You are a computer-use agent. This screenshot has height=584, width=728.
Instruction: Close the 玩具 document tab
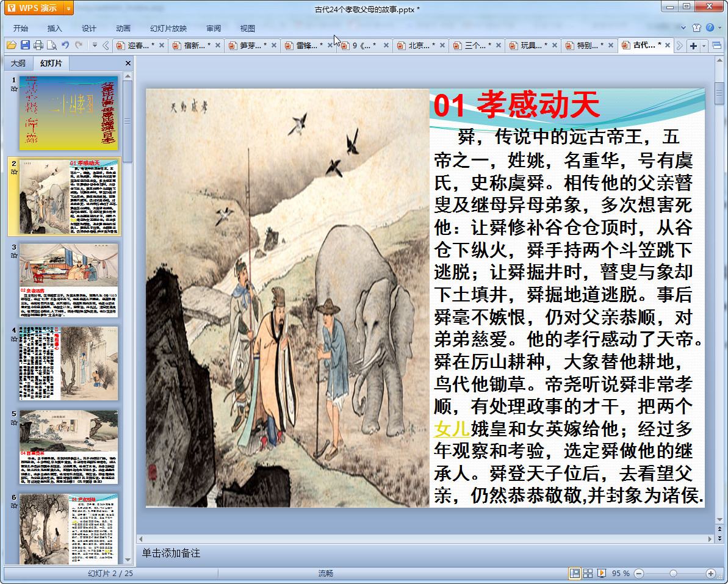pos(554,45)
